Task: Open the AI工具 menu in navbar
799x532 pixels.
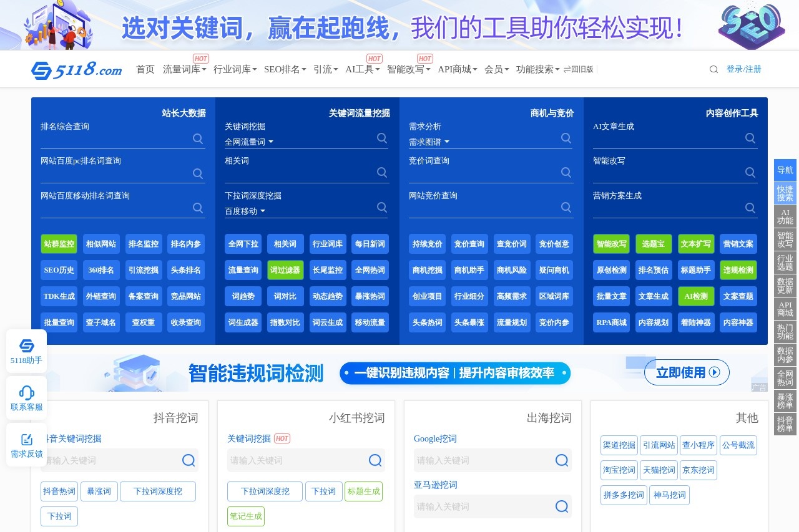Action: [362, 69]
